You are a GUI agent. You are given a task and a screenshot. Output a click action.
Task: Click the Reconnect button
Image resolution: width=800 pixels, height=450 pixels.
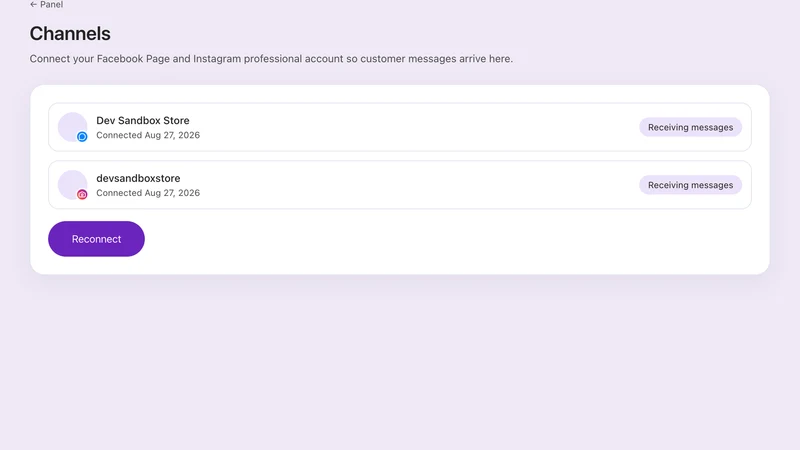[96, 239]
